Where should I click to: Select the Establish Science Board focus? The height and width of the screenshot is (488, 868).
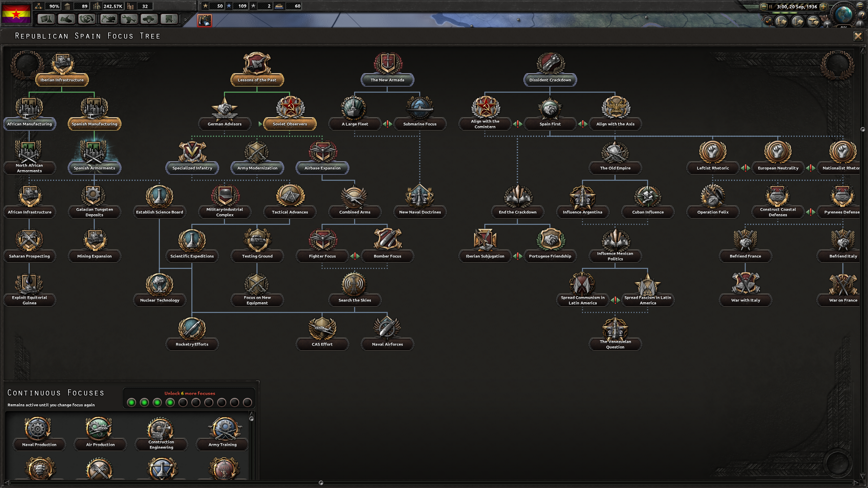[x=159, y=201]
